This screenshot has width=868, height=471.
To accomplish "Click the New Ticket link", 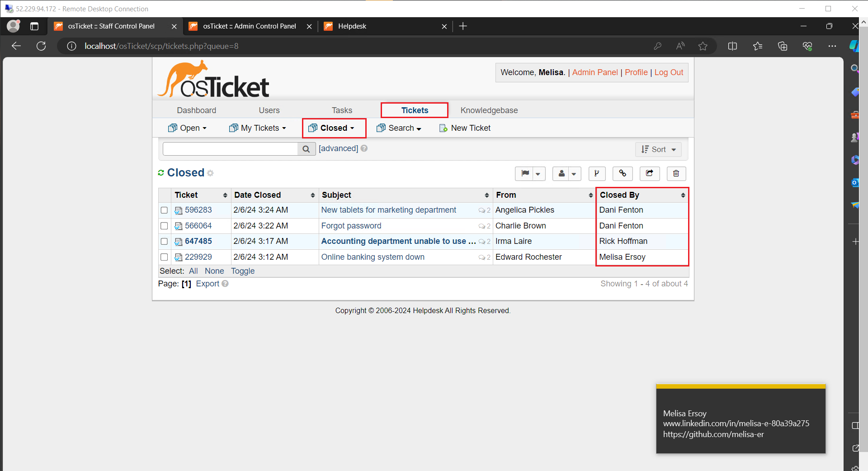I will coord(465,128).
